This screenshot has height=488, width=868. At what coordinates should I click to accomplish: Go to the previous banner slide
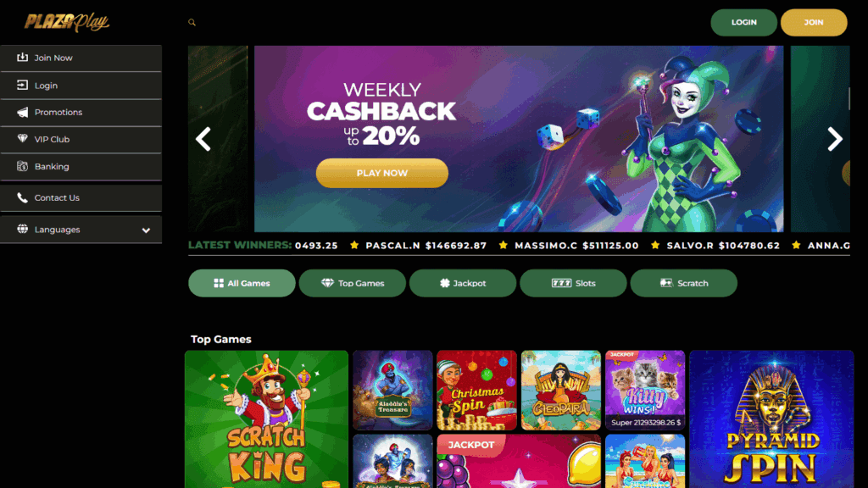pyautogui.click(x=203, y=139)
